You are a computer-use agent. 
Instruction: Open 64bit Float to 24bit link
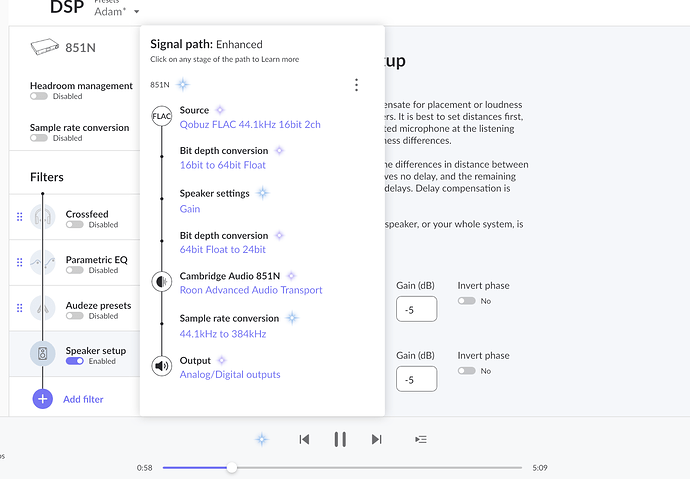[x=223, y=249]
